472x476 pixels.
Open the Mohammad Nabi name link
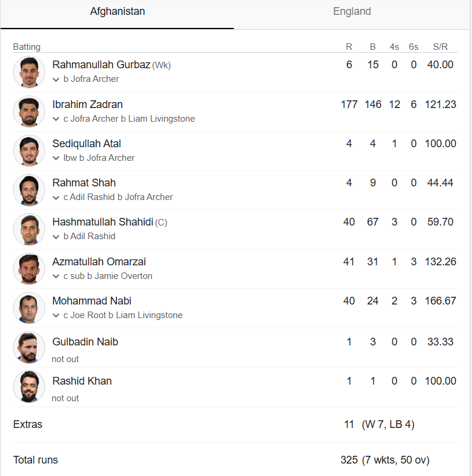click(91, 301)
